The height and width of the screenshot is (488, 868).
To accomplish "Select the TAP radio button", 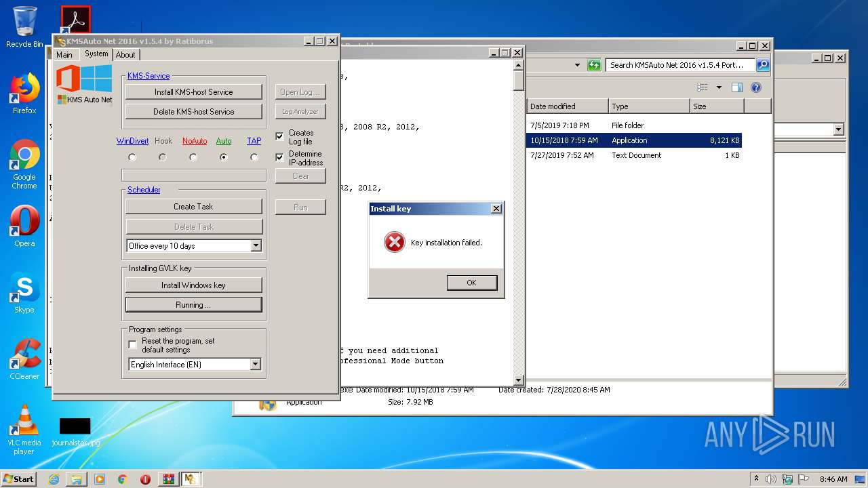I will coord(254,157).
